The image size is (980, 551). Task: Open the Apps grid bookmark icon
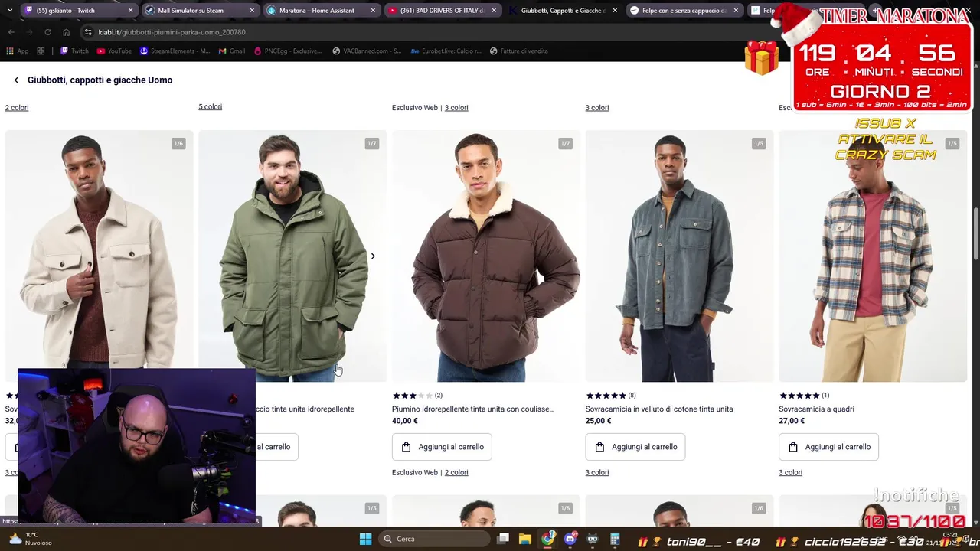click(41, 51)
